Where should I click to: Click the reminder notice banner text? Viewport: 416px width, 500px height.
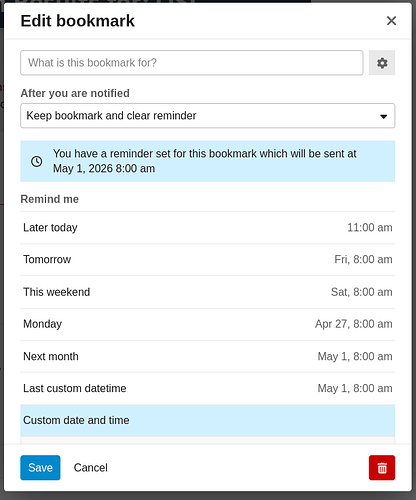[x=205, y=161]
